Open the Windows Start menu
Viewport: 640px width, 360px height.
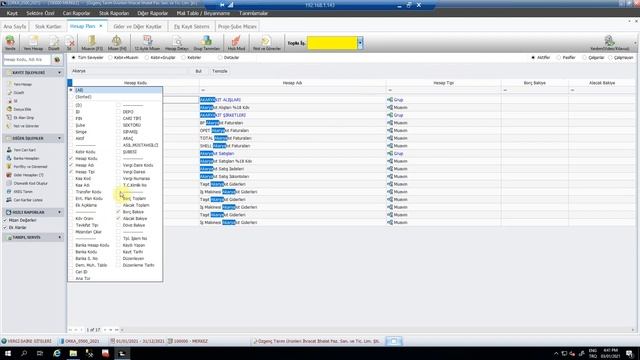pyautogui.click(x=8, y=353)
